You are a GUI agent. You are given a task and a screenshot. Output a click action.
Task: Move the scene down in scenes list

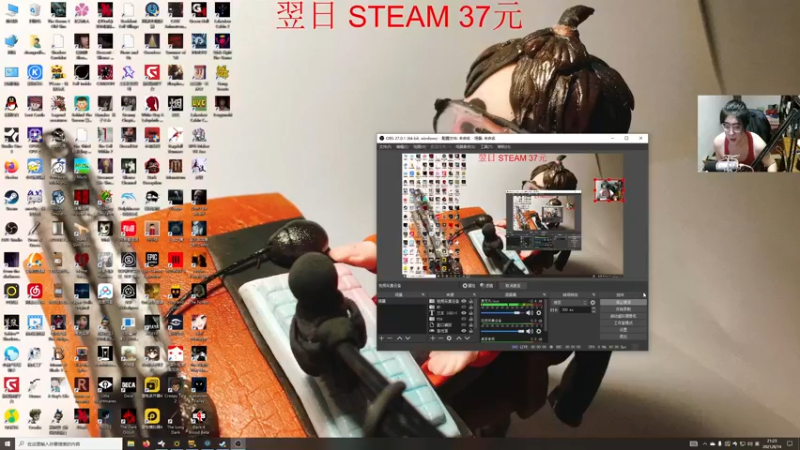point(408,338)
